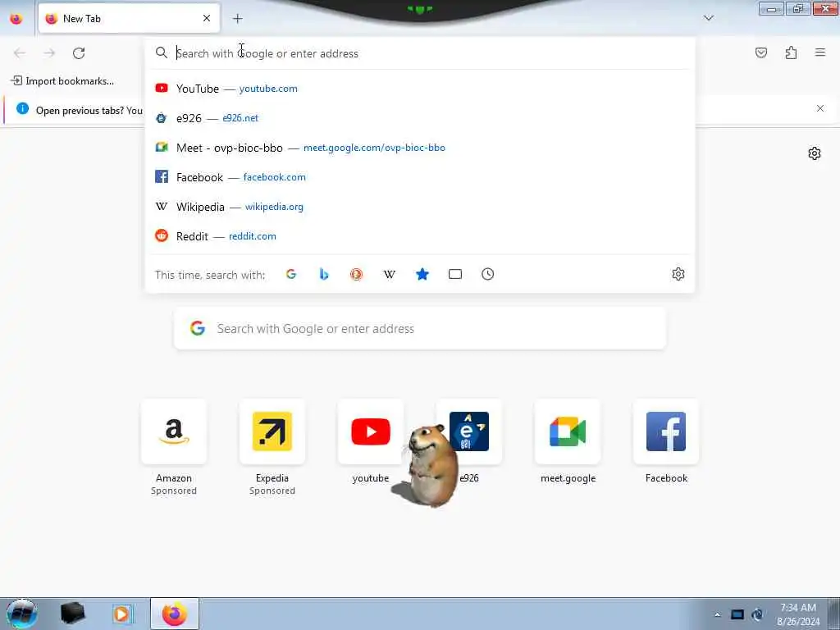Search this time with Bing icon
This screenshot has height=630, width=840.
pos(323,274)
